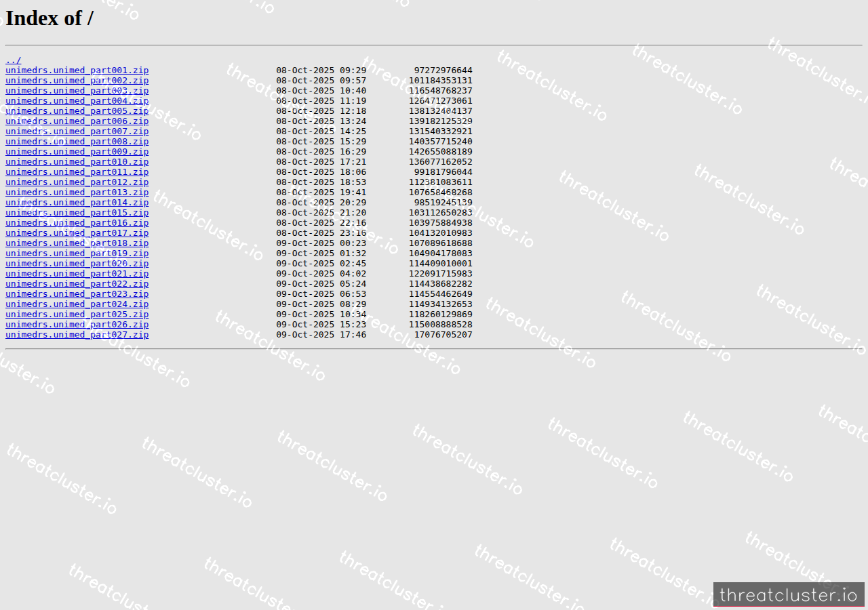Screen dimensions: 868x610
Task: Open unimedrs.unimed_part002.zip link
Action: [77, 81]
